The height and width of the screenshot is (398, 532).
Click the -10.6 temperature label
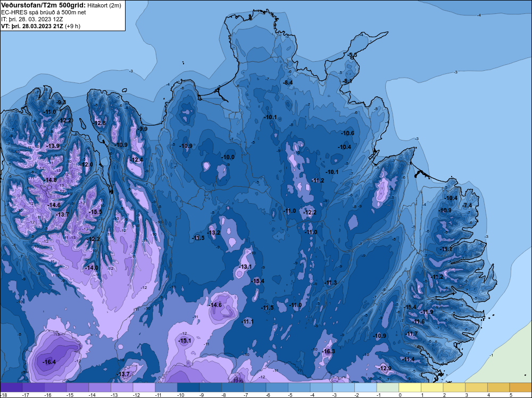[x=347, y=133]
